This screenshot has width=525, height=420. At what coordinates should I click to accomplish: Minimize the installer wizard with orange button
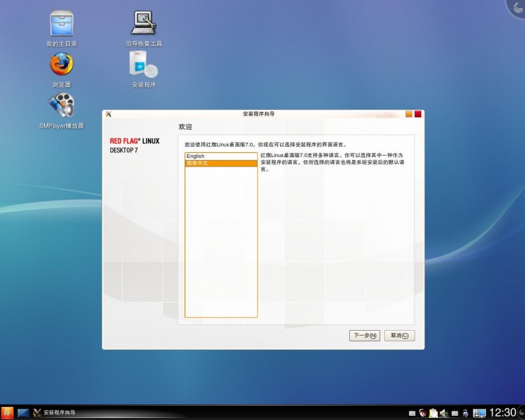409,114
